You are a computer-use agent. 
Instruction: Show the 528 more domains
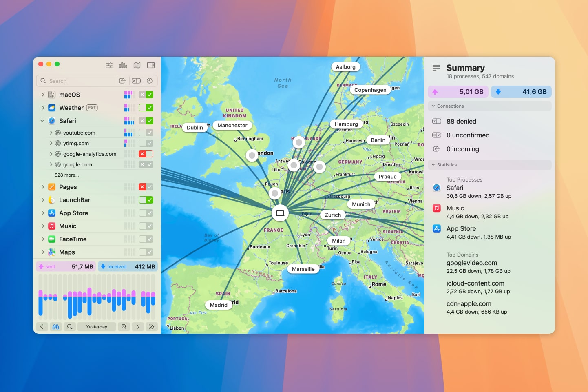point(67,175)
